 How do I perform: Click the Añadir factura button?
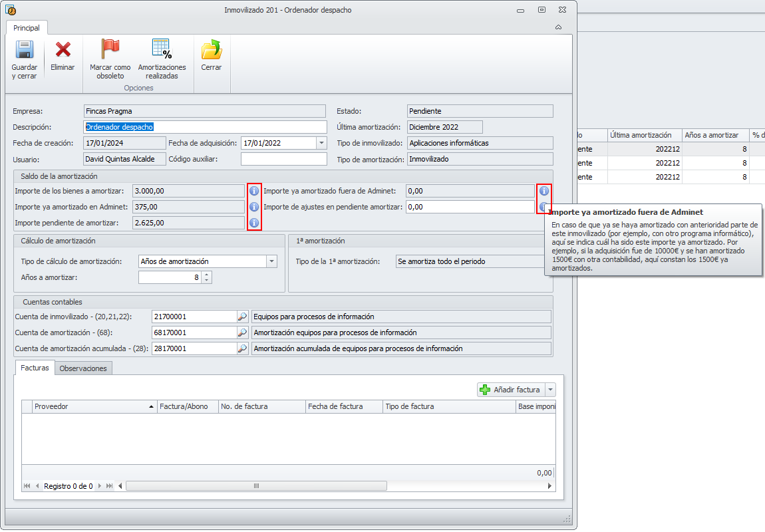click(511, 390)
